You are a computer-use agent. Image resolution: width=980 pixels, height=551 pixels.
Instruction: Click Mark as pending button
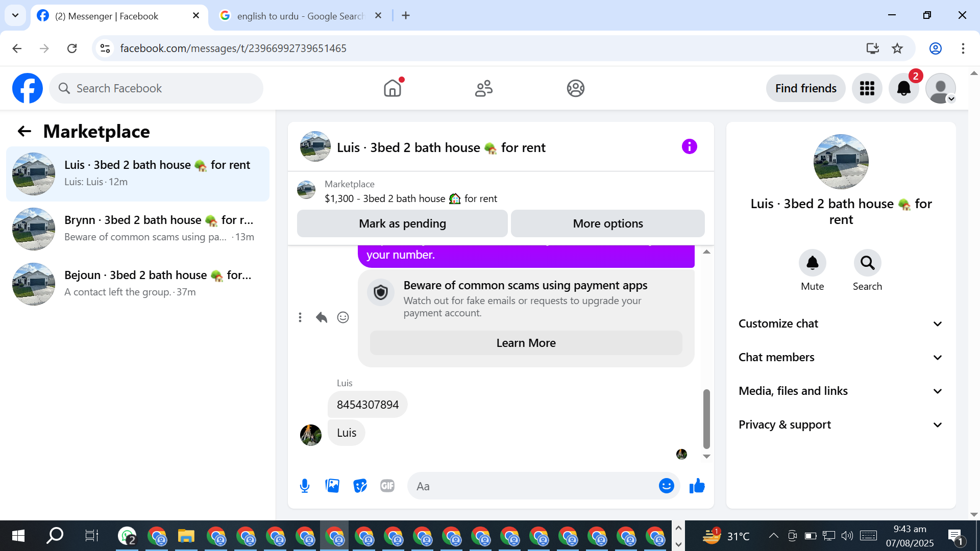(x=402, y=223)
